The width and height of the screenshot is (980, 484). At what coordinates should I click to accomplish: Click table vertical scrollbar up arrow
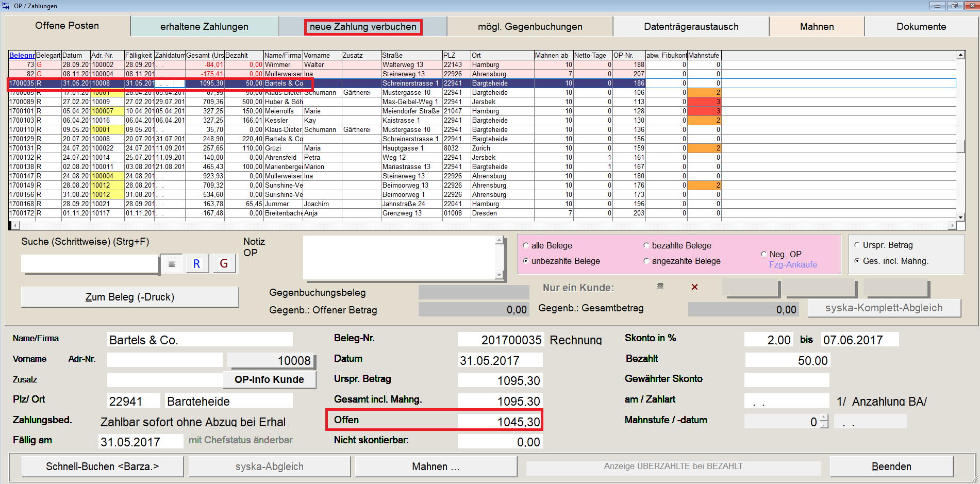click(960, 55)
